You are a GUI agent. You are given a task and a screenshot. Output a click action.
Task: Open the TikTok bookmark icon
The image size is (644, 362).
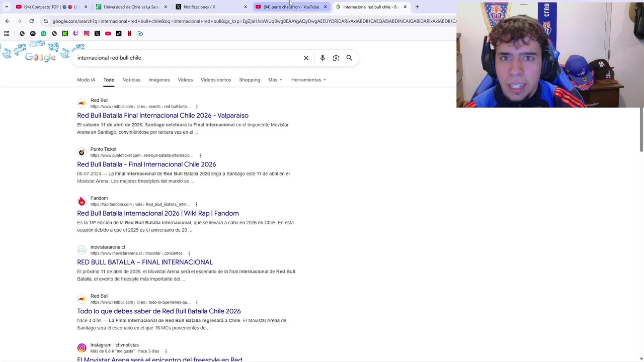coord(119,34)
